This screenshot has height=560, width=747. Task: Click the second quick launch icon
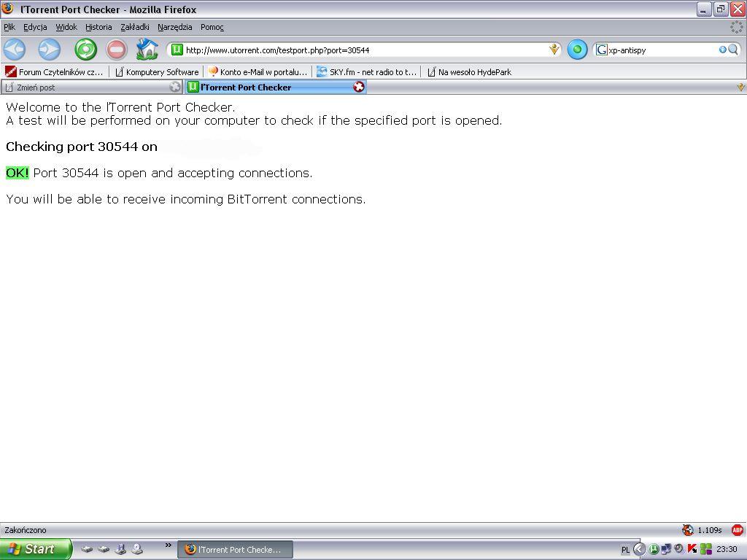[x=104, y=549]
